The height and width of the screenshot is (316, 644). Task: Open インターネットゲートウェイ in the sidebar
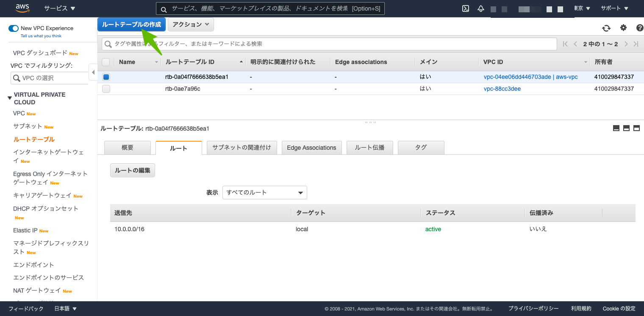(48, 157)
